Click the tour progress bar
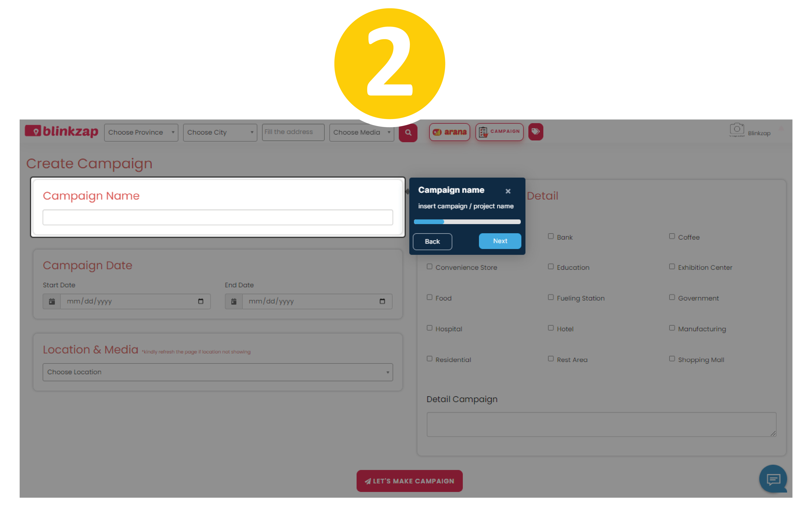 pos(467,222)
